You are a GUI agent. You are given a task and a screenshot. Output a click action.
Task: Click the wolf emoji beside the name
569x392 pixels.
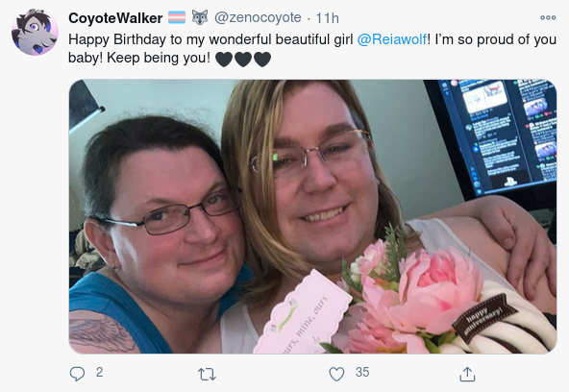click(200, 17)
